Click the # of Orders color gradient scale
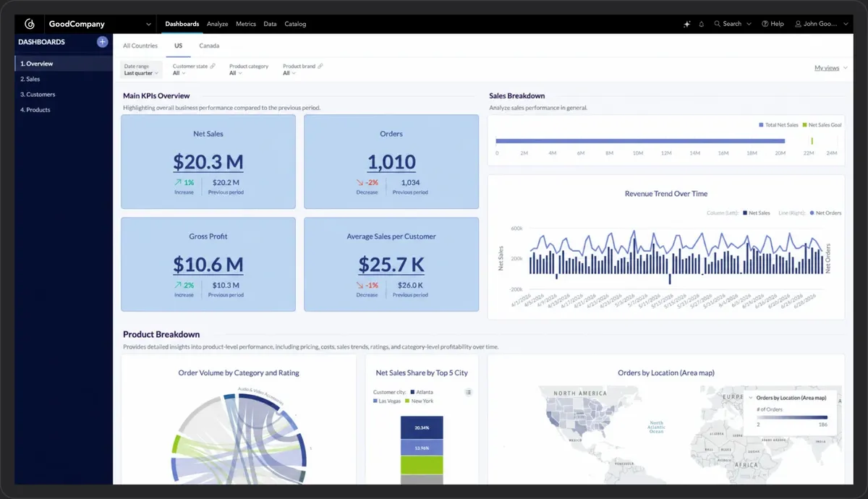Image resolution: width=868 pixels, height=499 pixels. tap(792, 417)
